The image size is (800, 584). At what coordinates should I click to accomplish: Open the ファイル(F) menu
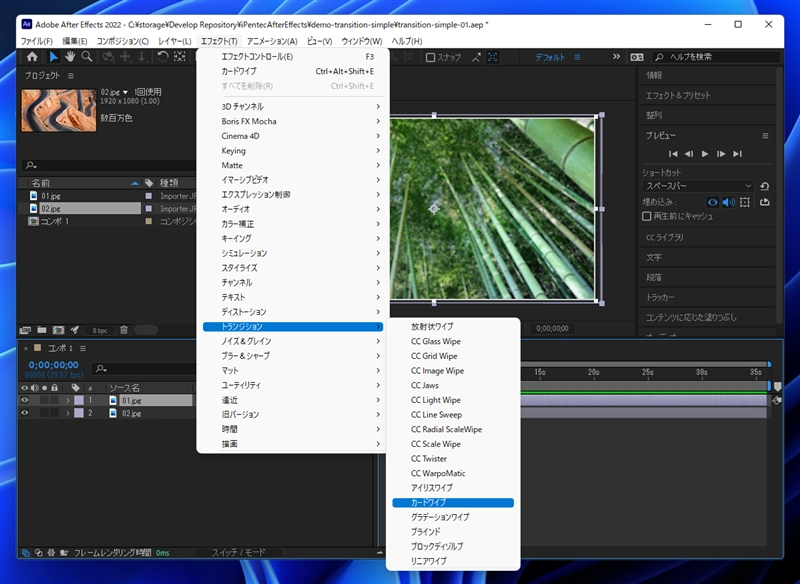[x=36, y=41]
